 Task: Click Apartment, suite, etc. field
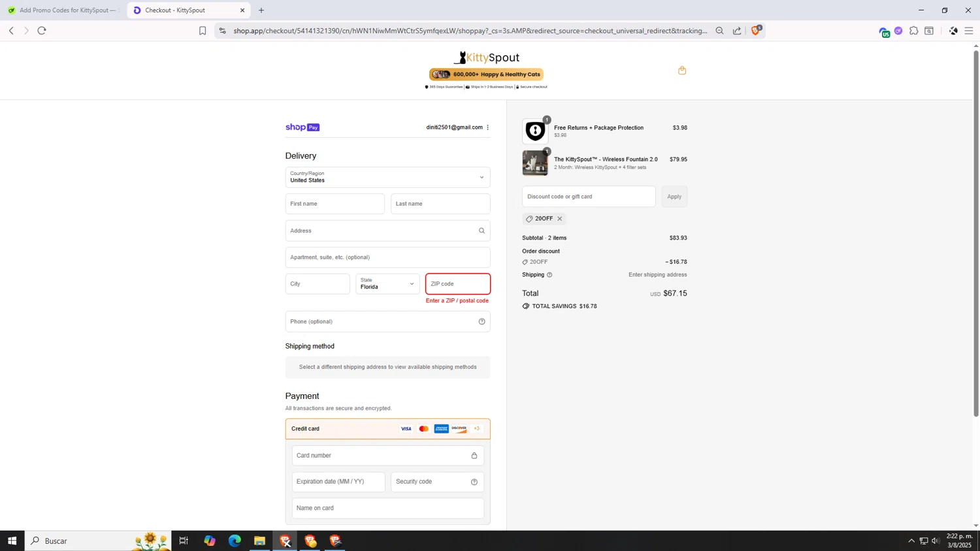[x=387, y=257]
